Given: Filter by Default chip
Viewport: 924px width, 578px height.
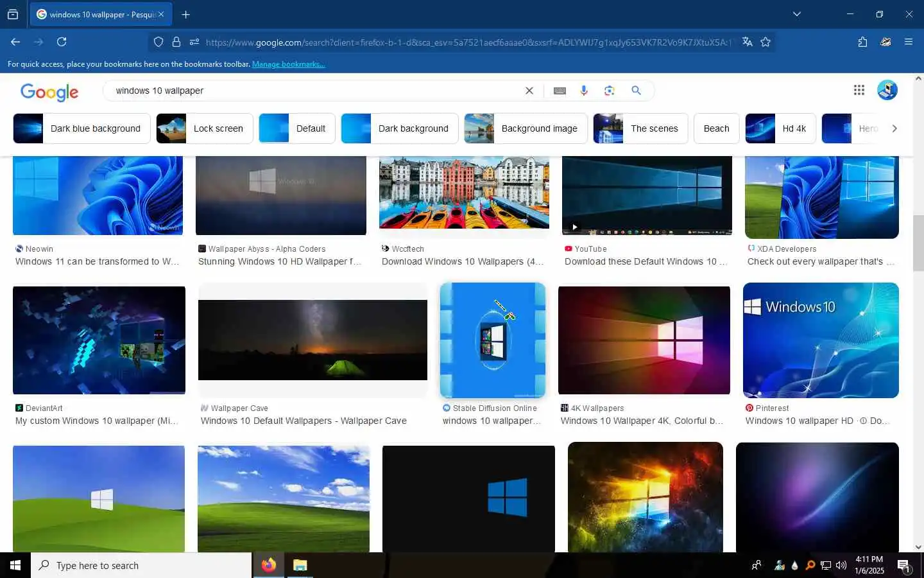Looking at the screenshot, I should coord(297,128).
